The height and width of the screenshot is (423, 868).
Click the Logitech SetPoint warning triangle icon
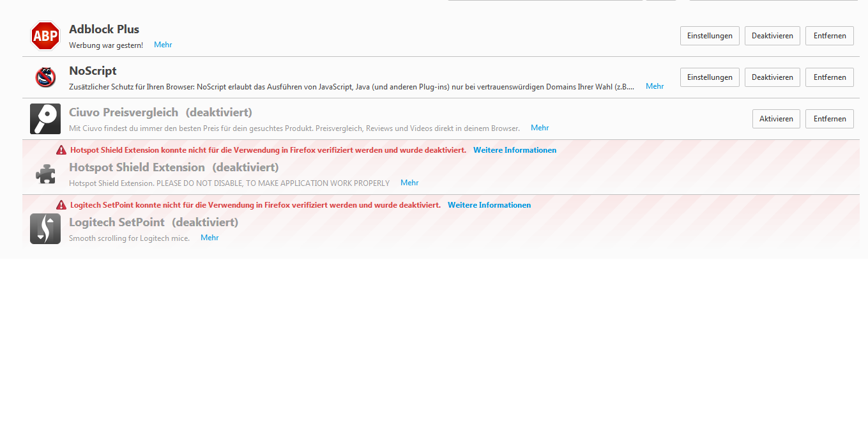61,205
